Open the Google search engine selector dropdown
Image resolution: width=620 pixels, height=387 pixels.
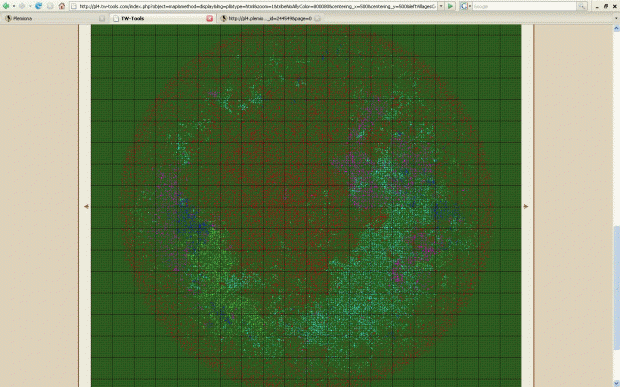click(x=470, y=6)
